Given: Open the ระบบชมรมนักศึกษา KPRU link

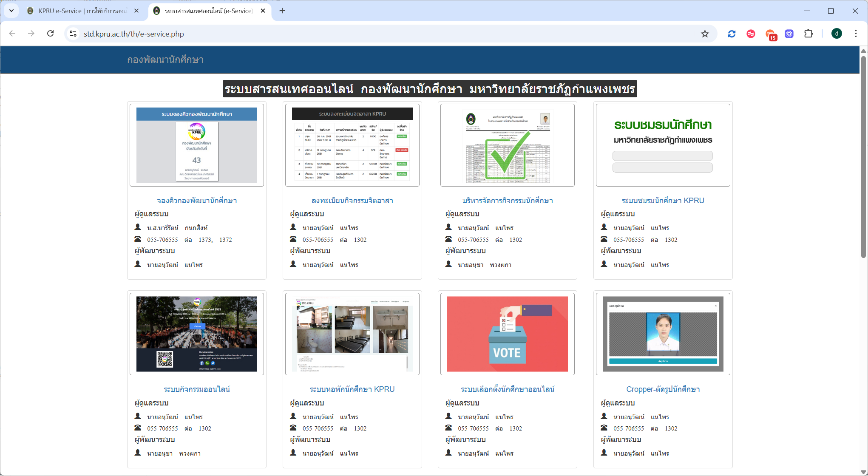Looking at the screenshot, I should coord(663,200).
